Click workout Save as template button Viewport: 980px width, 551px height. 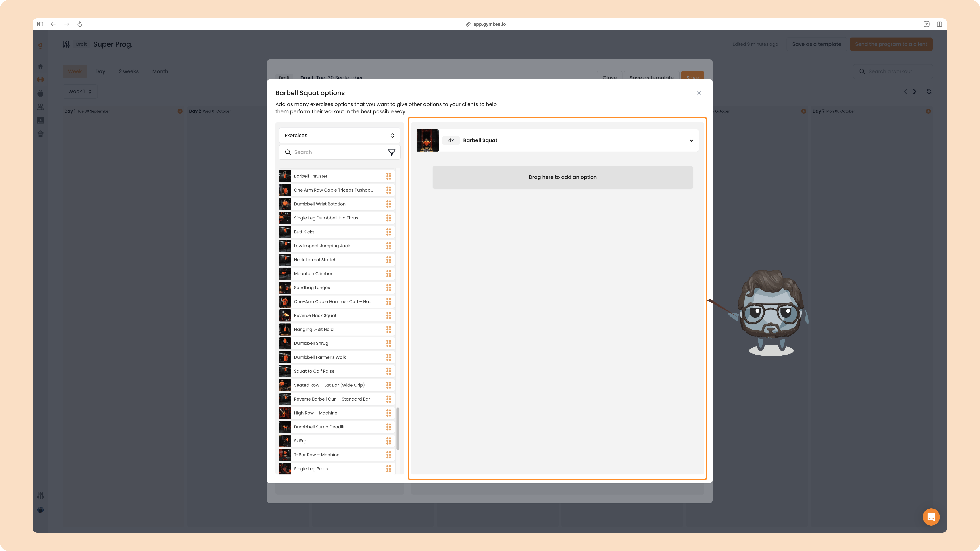[x=651, y=76]
